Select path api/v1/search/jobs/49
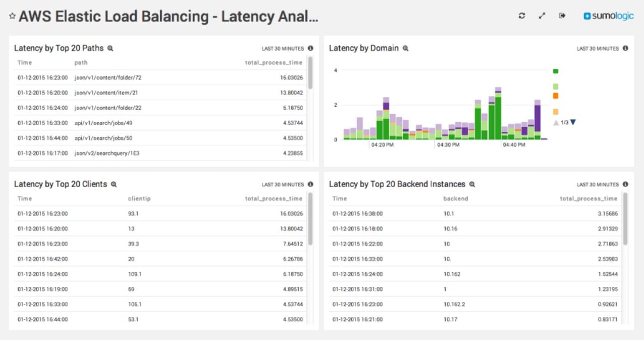The height and width of the screenshot is (340, 644). [103, 123]
